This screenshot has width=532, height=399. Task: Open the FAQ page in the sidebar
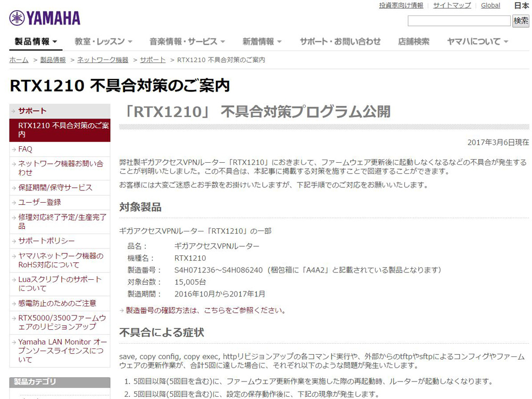pyautogui.click(x=22, y=149)
